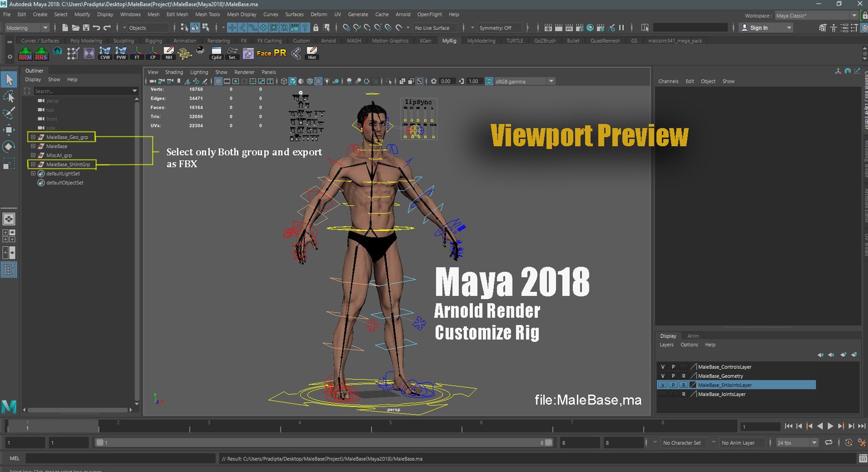Toggle sRGB gamma color management button

pyautogui.click(x=489, y=81)
